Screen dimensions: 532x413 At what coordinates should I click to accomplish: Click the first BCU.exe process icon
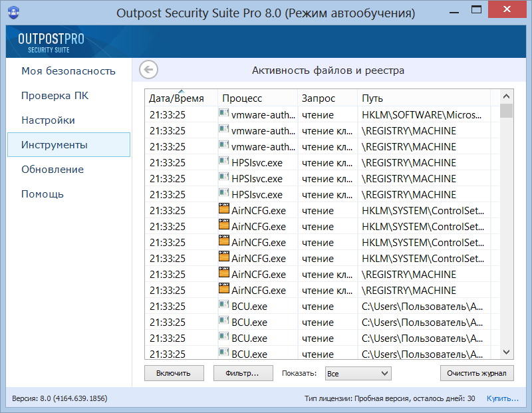(x=224, y=305)
